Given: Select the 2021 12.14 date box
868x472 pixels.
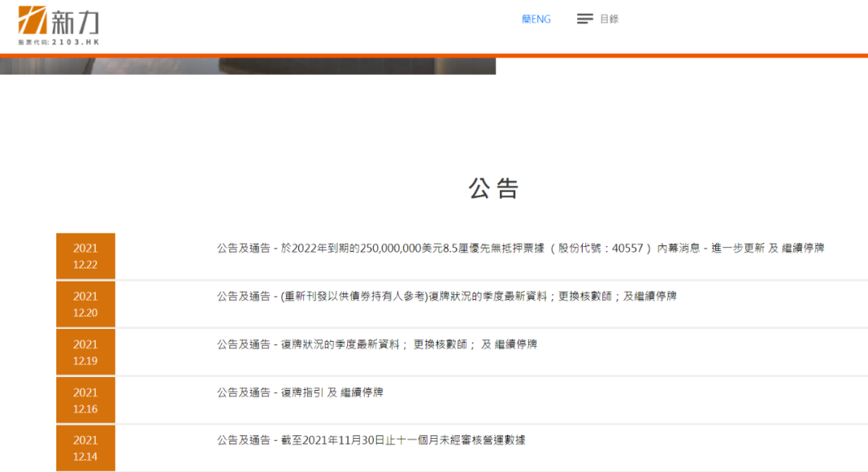Looking at the screenshot, I should tap(85, 448).
